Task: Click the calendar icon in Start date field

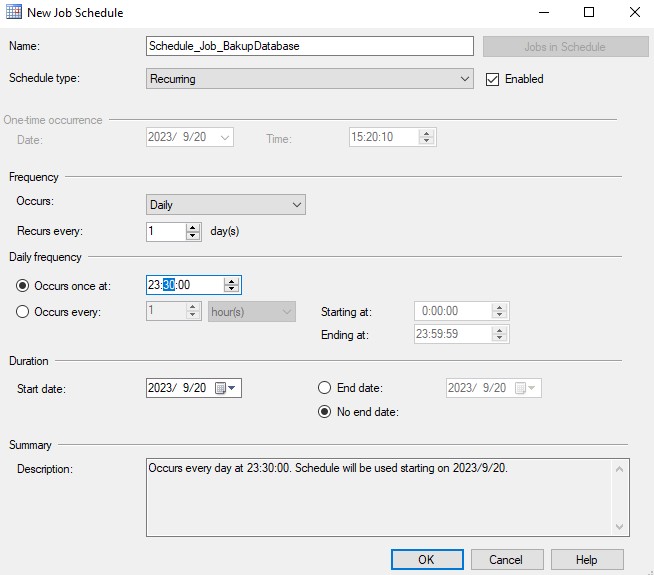Action: point(220,388)
